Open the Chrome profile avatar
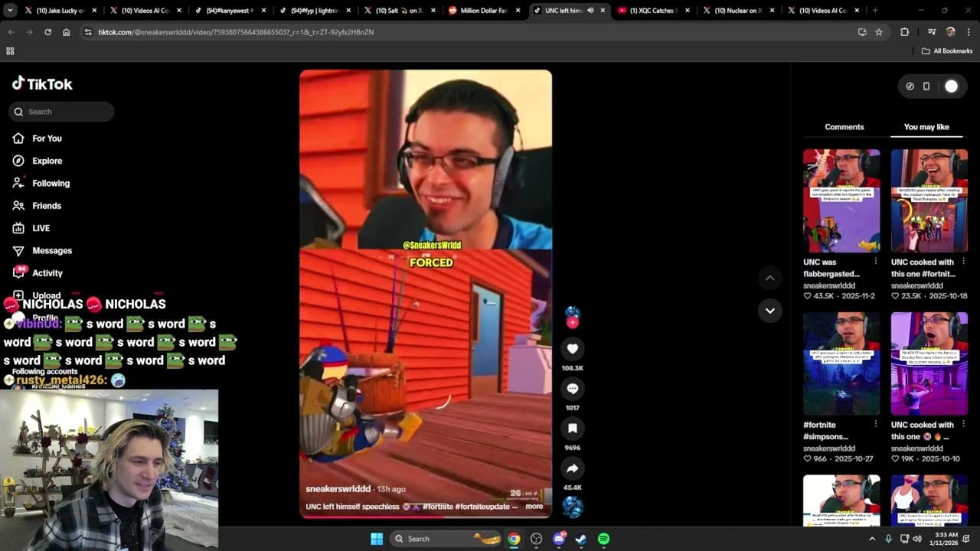 pos(951,32)
